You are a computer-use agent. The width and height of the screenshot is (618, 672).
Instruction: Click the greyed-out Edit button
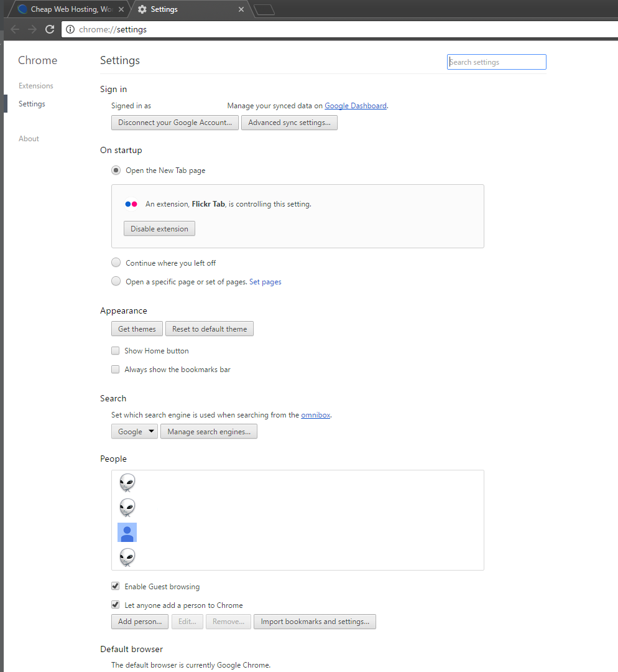[x=187, y=622]
